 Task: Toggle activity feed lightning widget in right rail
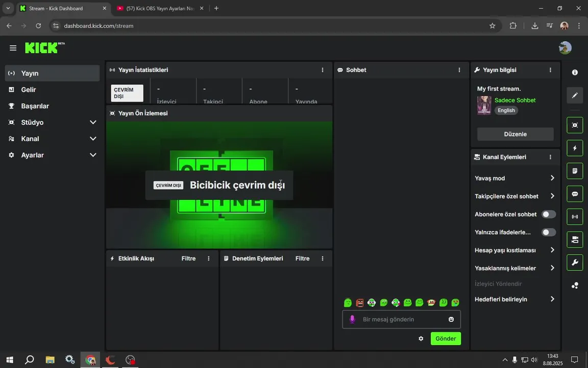point(575,148)
